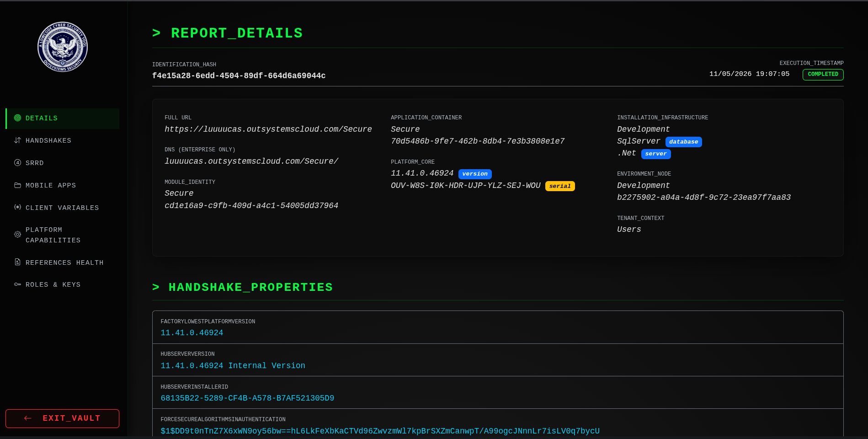The image size is (868, 439).
Task: Open the SRRD menu item
Action: pos(62,163)
